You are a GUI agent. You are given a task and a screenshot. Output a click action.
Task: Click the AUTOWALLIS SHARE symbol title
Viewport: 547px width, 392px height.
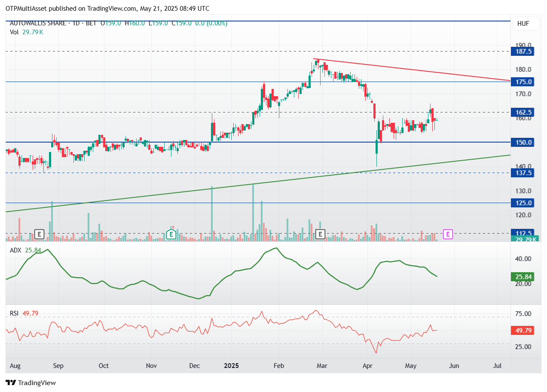(x=38, y=23)
